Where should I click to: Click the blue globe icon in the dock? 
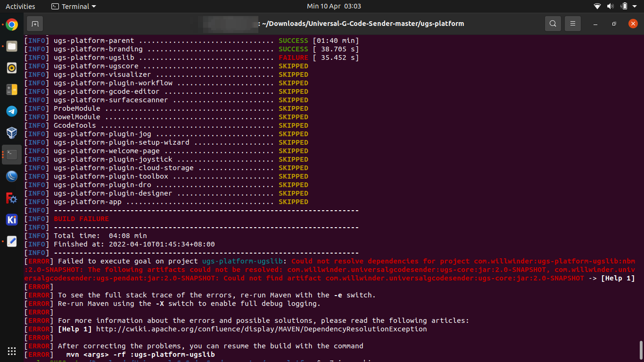click(x=11, y=176)
